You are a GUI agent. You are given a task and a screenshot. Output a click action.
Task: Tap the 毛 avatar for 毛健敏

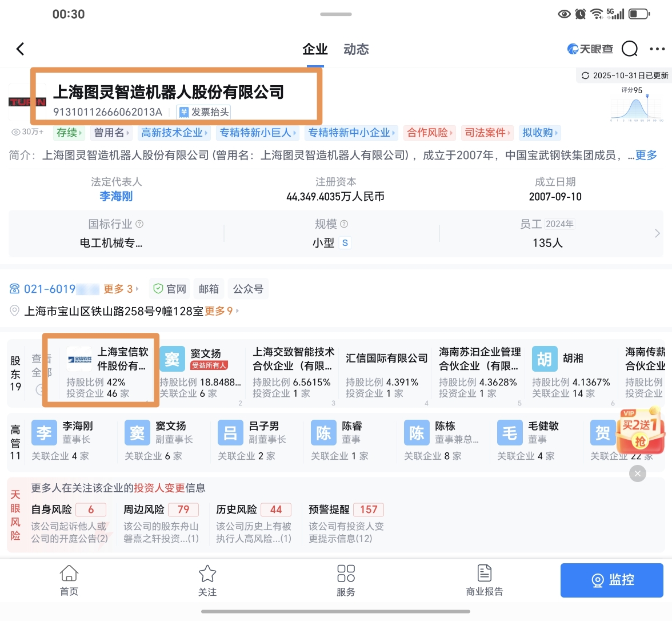tap(510, 433)
